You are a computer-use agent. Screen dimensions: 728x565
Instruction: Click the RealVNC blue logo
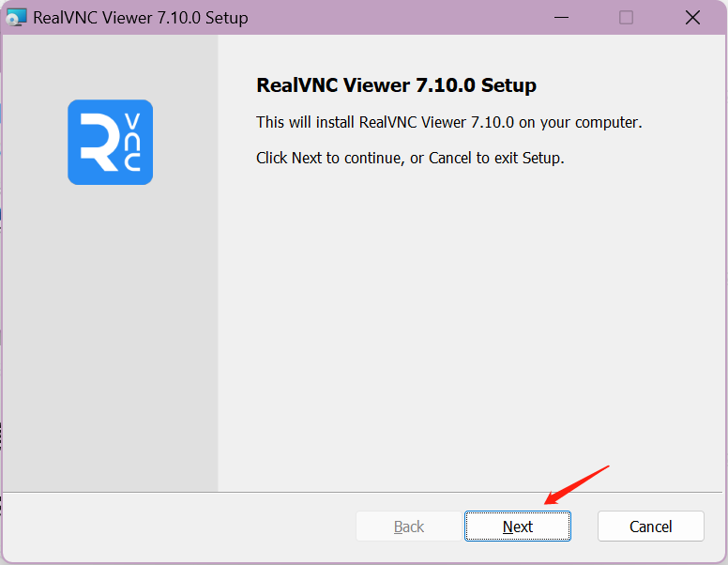pyautogui.click(x=110, y=142)
